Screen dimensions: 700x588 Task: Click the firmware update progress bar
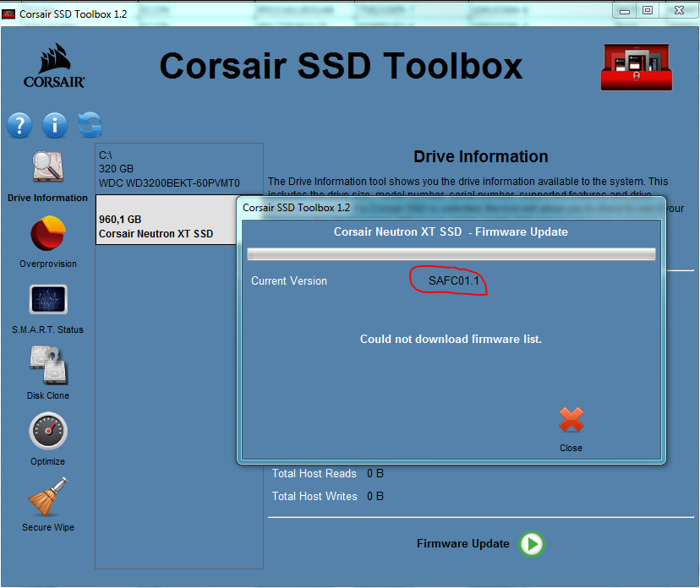[451, 254]
